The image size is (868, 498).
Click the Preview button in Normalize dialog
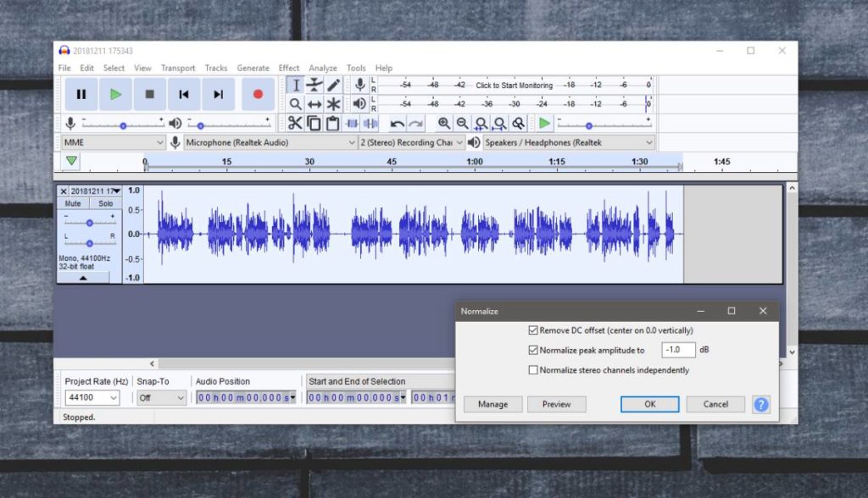tap(557, 404)
